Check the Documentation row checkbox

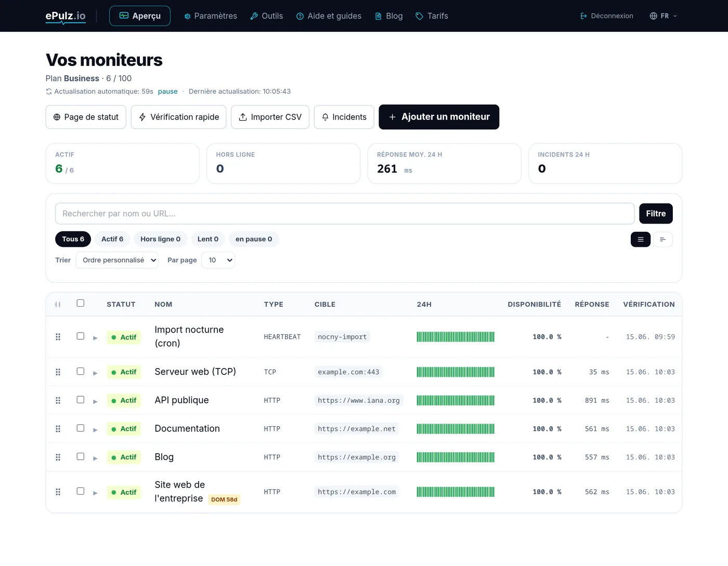pyautogui.click(x=81, y=428)
